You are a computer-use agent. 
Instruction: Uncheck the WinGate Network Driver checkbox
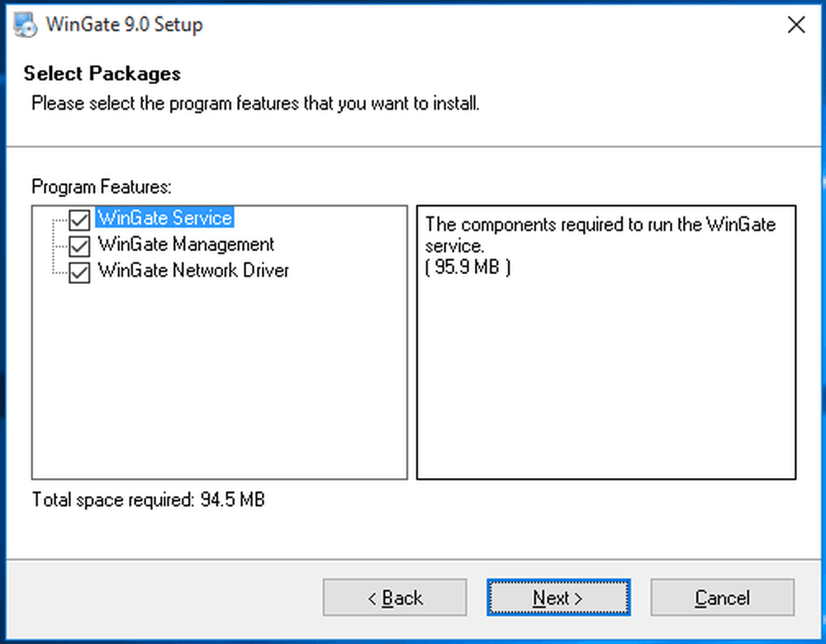[78, 271]
